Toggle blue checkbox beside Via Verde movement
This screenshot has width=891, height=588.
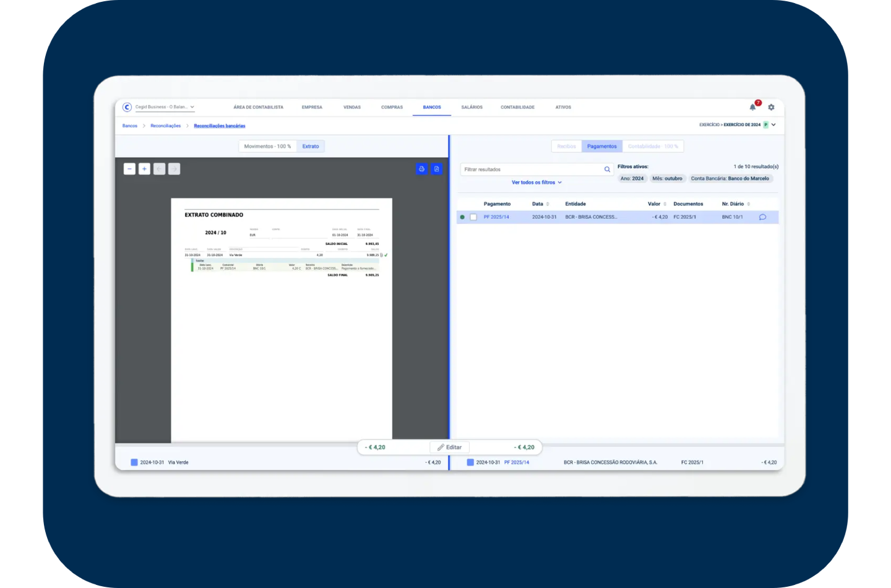134,462
